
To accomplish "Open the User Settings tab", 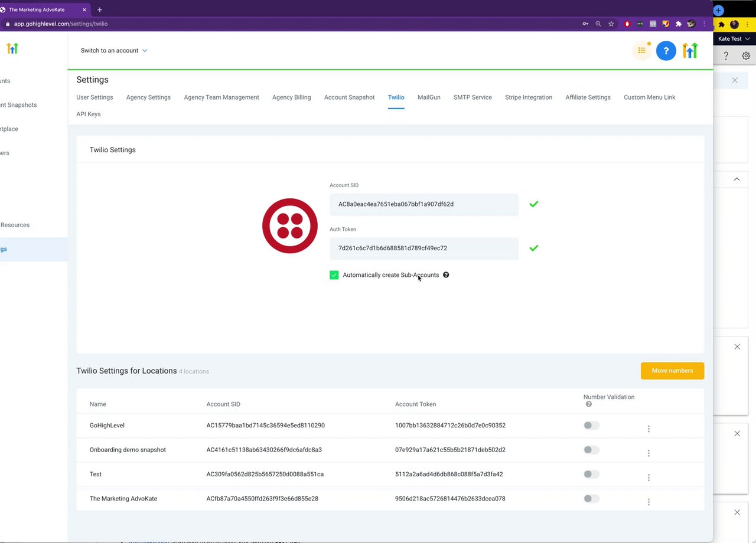I will coord(94,97).
